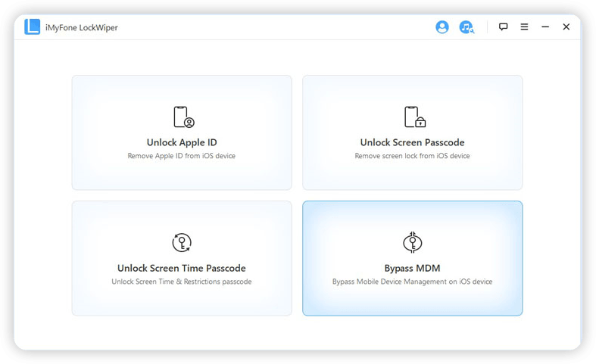The height and width of the screenshot is (364, 596).
Task: Close the LockWiper window
Action: click(566, 26)
